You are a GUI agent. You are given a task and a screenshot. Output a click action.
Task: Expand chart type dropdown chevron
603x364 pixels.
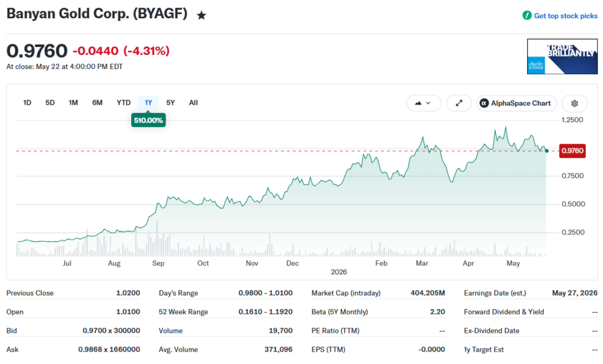point(429,103)
